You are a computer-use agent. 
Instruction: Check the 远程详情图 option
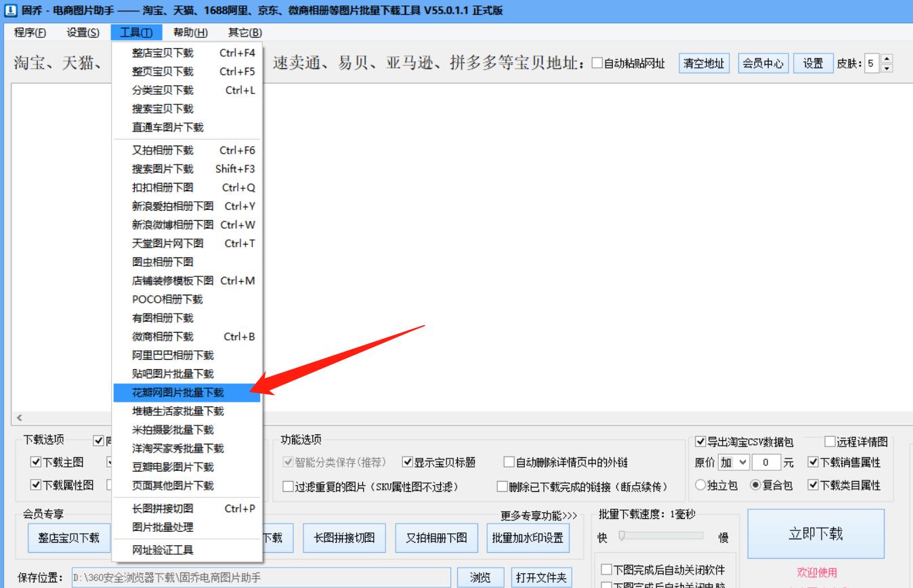(829, 442)
